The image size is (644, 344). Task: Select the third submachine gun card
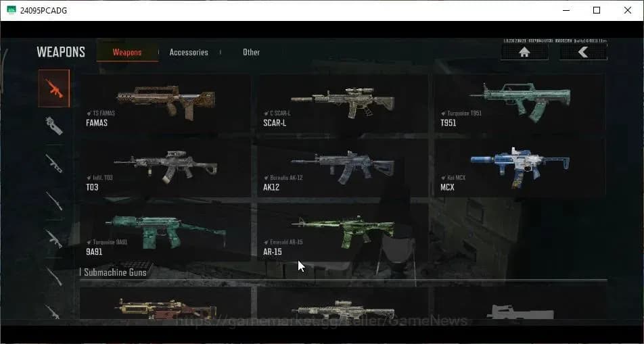pos(520,303)
